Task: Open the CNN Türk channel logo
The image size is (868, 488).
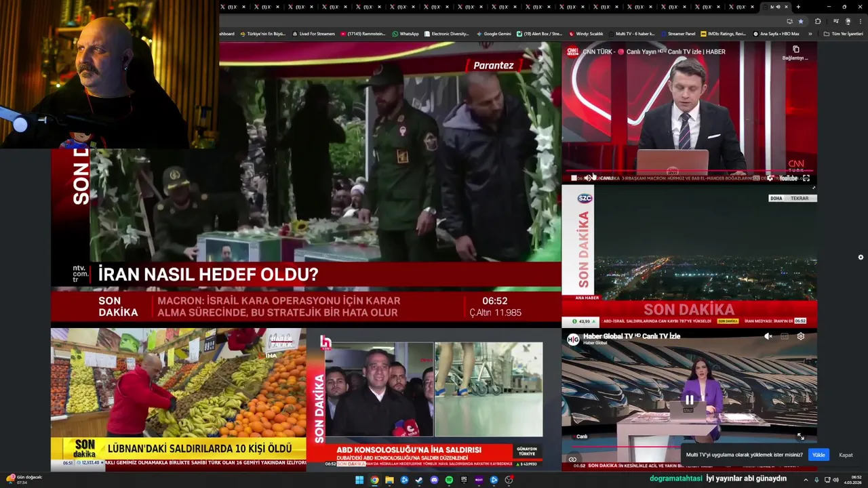Action: click(573, 52)
